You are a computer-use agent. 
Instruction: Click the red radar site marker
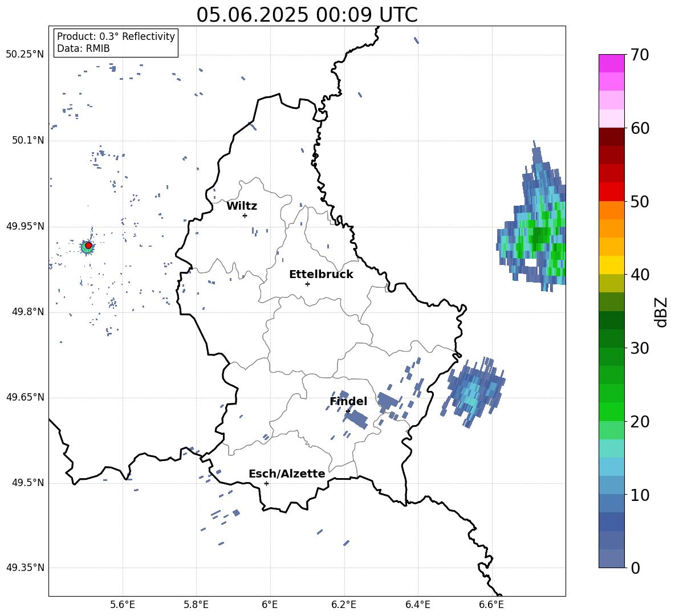pyautogui.click(x=88, y=246)
